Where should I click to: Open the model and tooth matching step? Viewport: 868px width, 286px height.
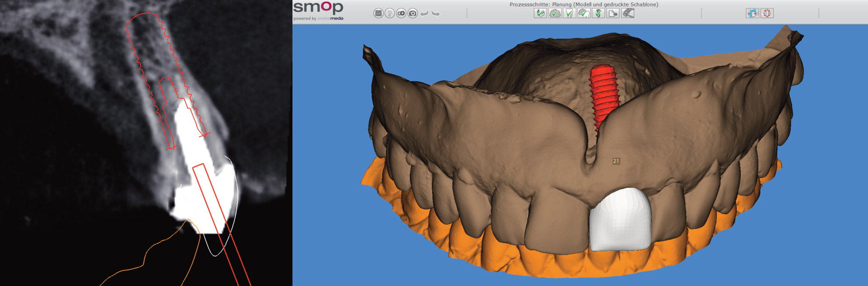(x=584, y=14)
